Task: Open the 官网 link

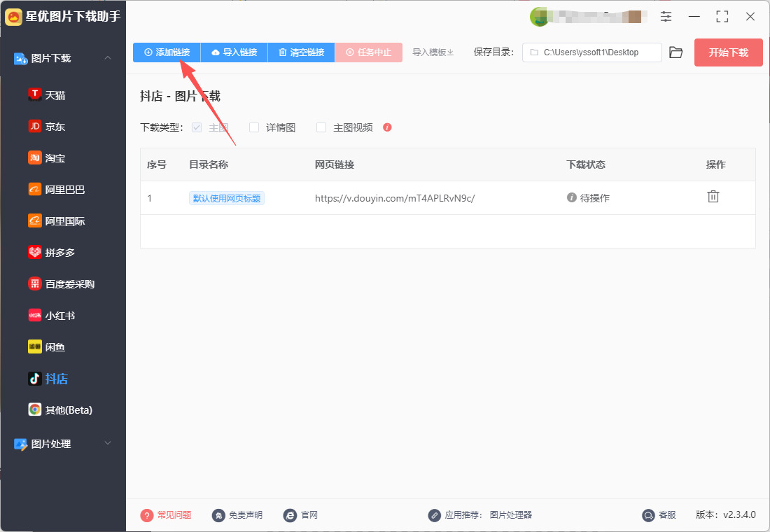Action: click(x=309, y=514)
